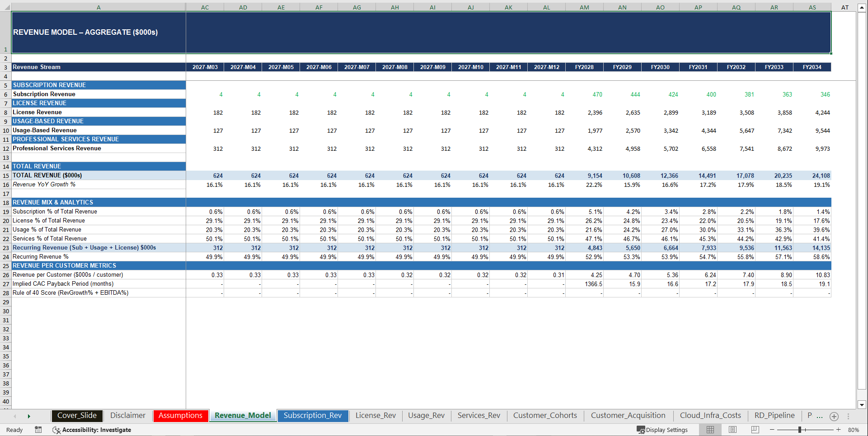Switch to the Assumptions sheet tab
Screen dimensions: 868x436
click(x=180, y=416)
